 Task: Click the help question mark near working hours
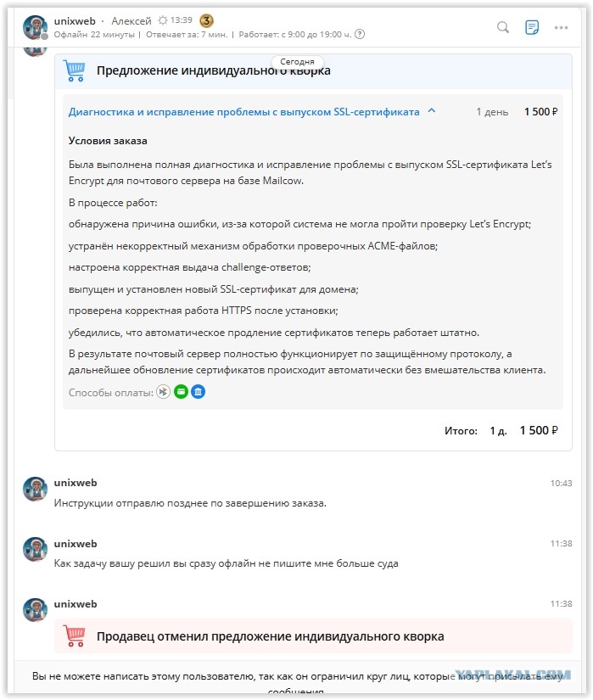[359, 35]
